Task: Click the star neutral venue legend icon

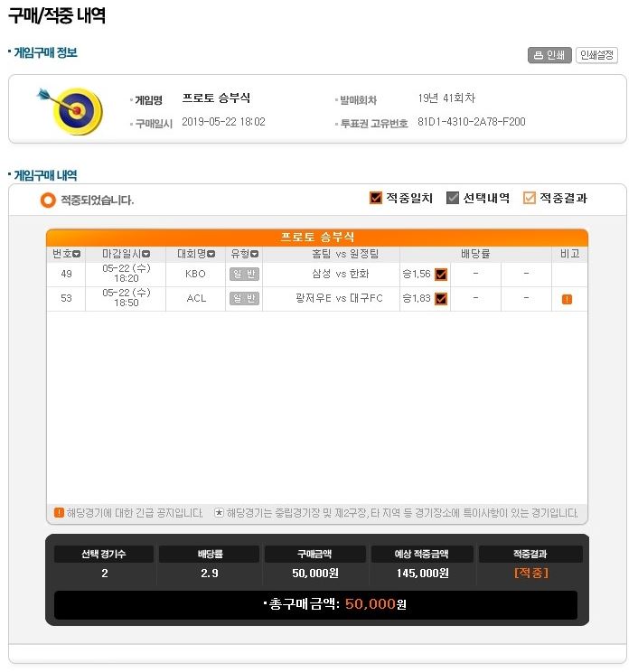Action: click(x=219, y=512)
